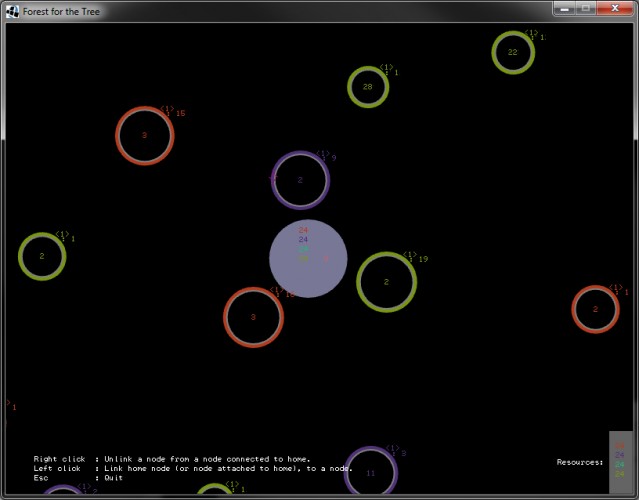
Task: Click the 'Left click : Link home node' help line
Action: 193,469
